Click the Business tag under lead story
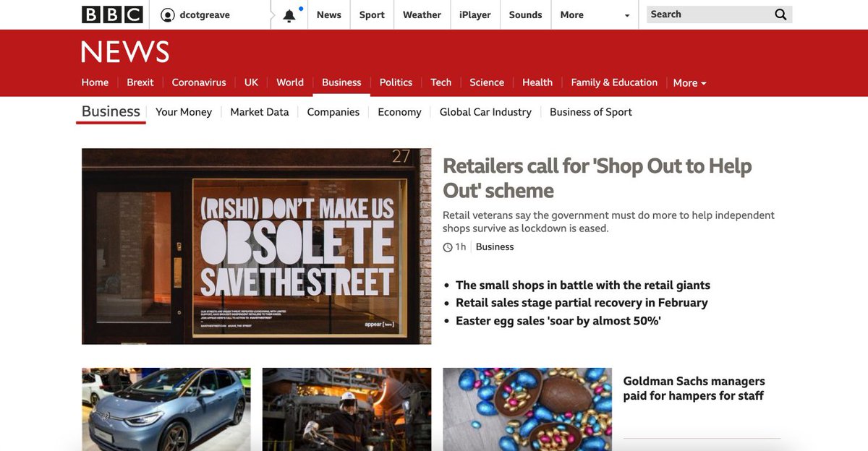Screen dimensions: 868x451 pyautogui.click(x=495, y=247)
